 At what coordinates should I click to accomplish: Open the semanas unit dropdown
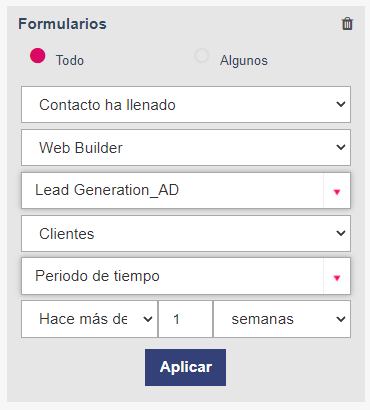point(282,319)
